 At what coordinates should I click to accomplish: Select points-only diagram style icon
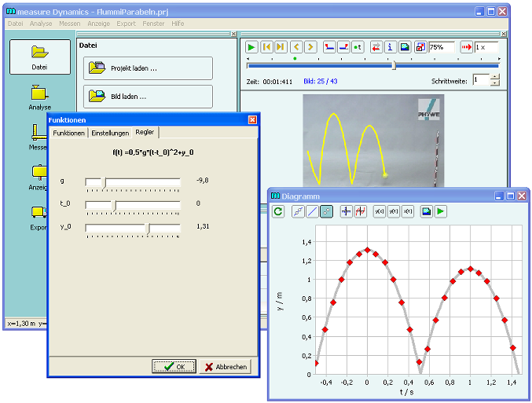click(x=326, y=211)
